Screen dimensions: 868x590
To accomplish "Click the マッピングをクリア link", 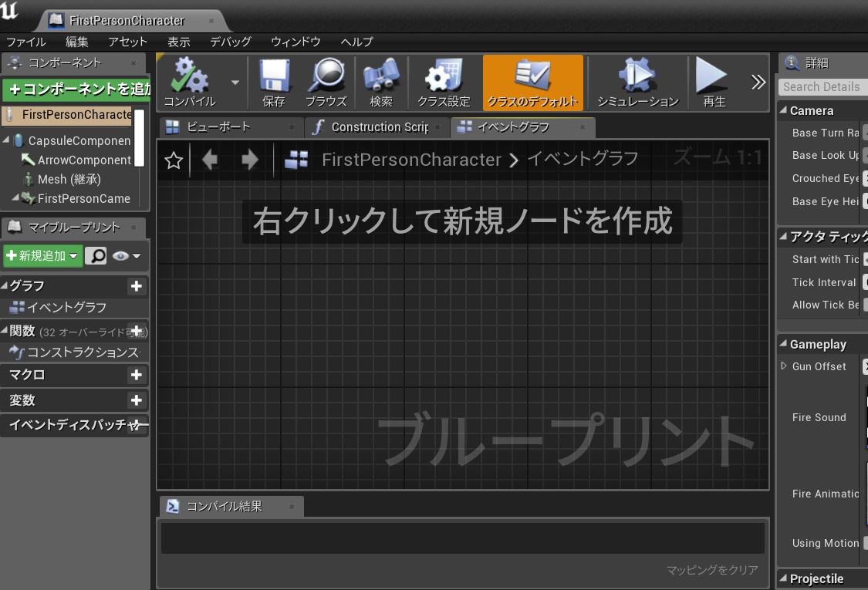I will tap(712, 570).
